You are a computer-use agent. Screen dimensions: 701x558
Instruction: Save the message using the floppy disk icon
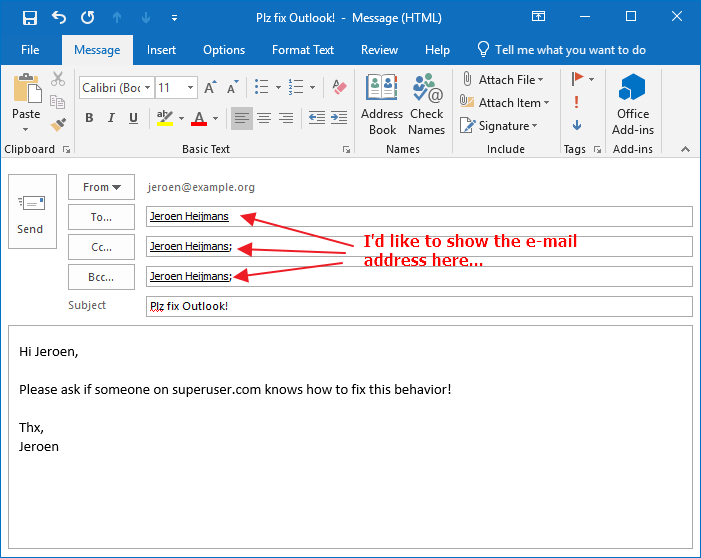click(x=30, y=18)
